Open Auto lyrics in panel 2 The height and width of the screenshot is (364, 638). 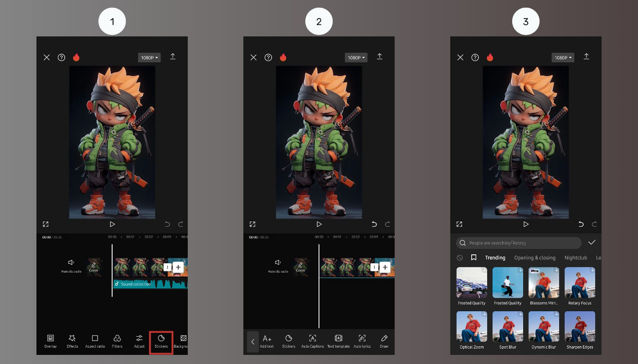(x=362, y=341)
